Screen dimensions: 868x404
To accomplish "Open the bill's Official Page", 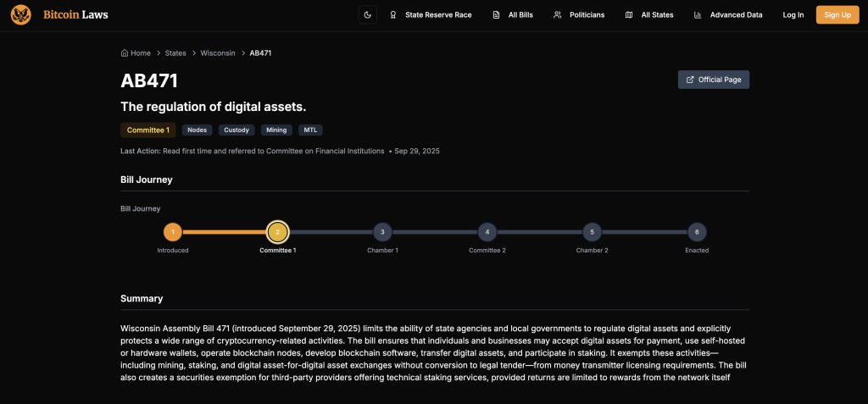I will [713, 80].
